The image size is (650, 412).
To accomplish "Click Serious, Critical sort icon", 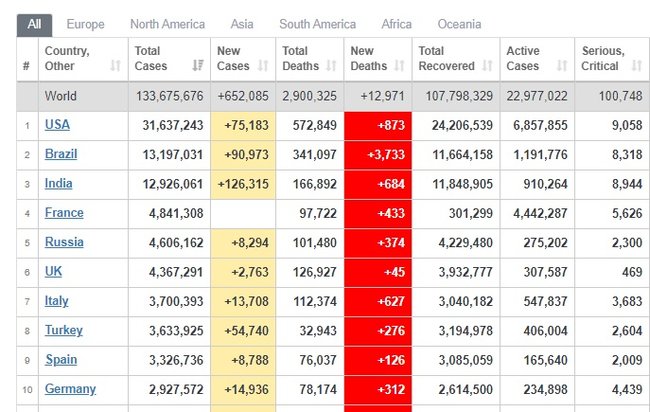I will coord(636,66).
